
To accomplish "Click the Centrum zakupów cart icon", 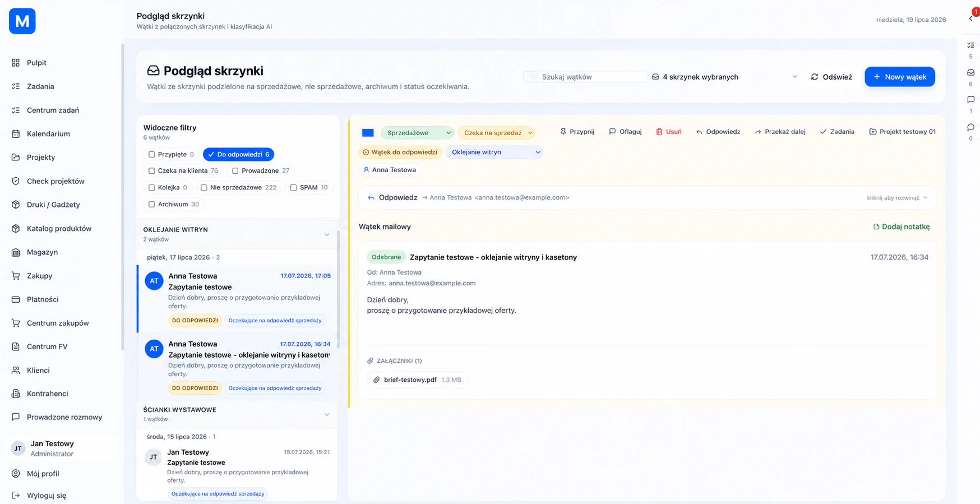I will coord(16,323).
